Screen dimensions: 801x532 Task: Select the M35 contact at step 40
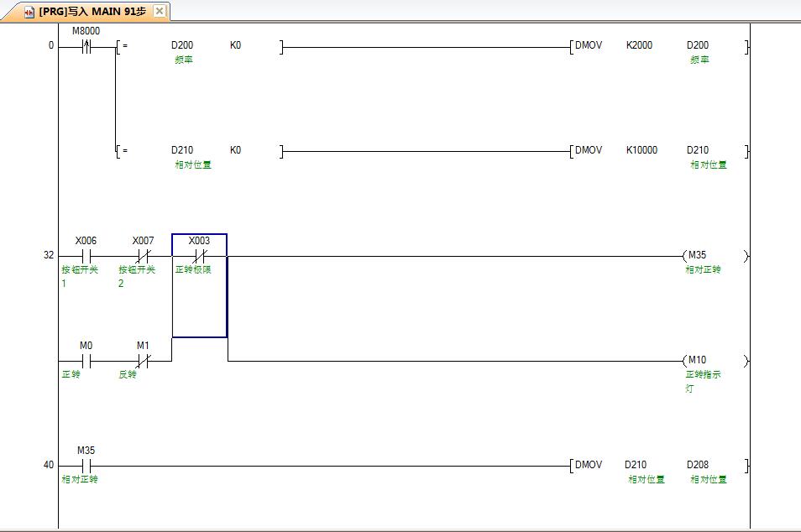pos(86,466)
